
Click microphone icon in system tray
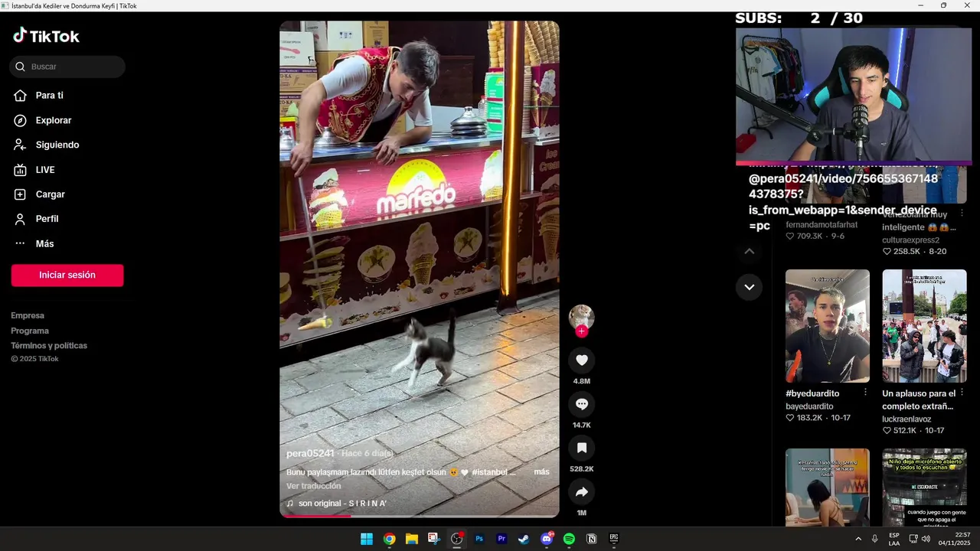(875, 539)
